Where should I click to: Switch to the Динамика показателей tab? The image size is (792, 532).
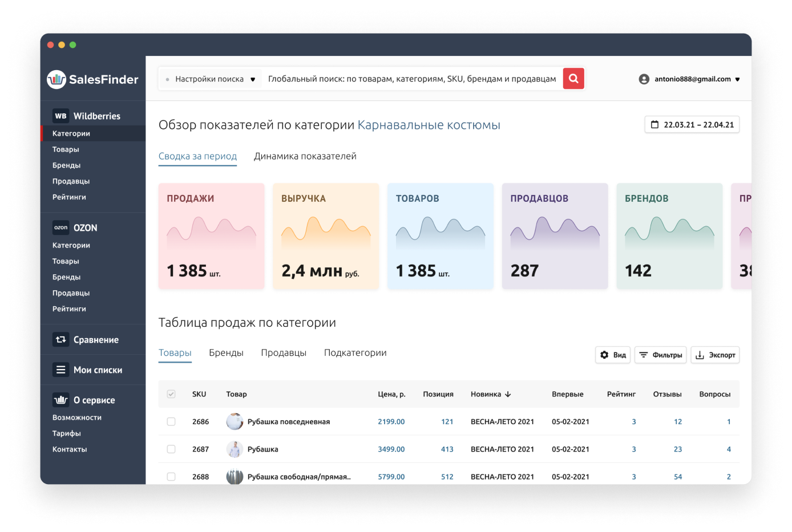pyautogui.click(x=305, y=156)
